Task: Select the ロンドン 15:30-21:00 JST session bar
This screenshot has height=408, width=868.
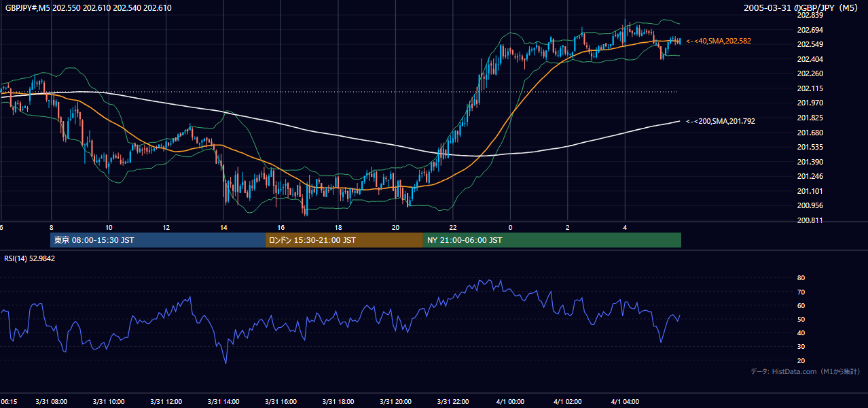Action: [x=344, y=240]
